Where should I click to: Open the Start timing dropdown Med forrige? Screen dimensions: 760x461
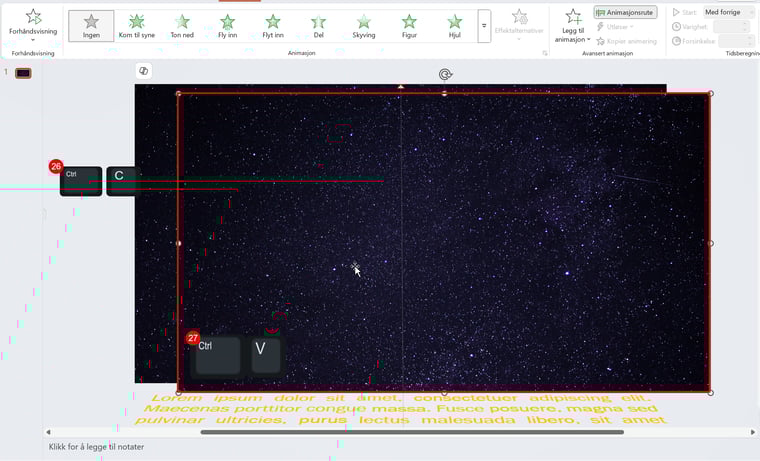coord(729,12)
